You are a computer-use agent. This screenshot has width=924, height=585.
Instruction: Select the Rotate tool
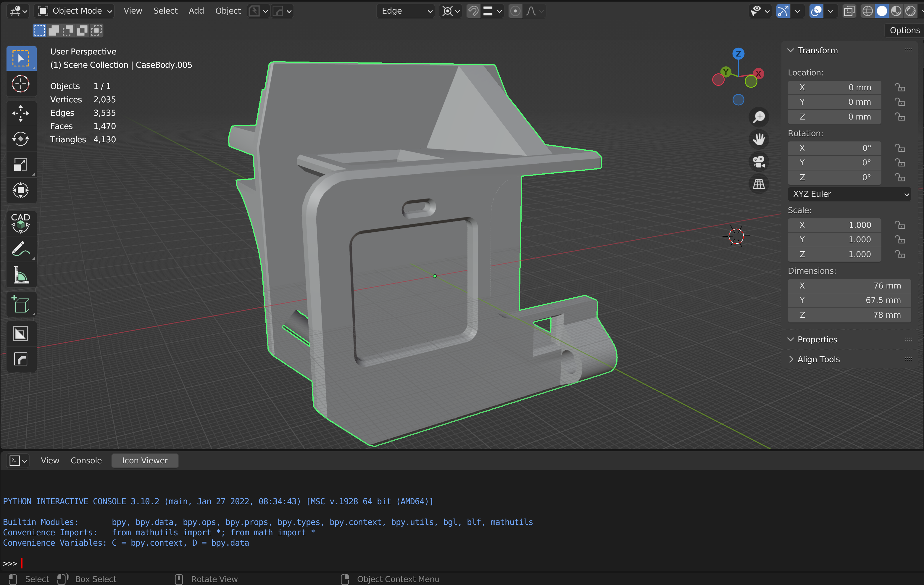tap(21, 139)
